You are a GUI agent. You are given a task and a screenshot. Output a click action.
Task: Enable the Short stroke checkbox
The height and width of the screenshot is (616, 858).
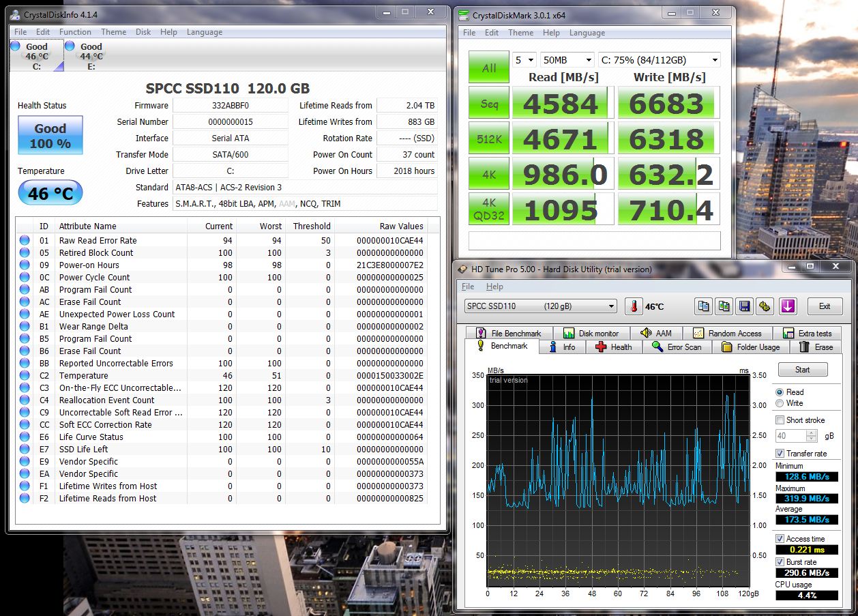(x=780, y=420)
